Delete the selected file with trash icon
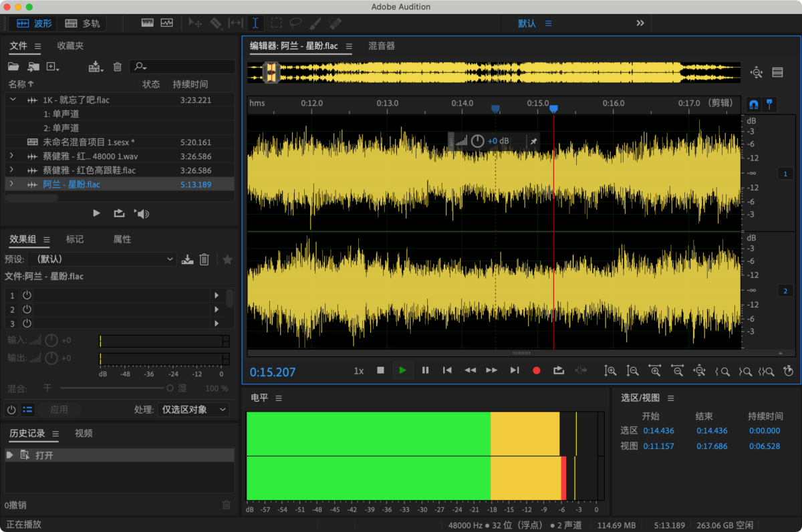 (118, 67)
